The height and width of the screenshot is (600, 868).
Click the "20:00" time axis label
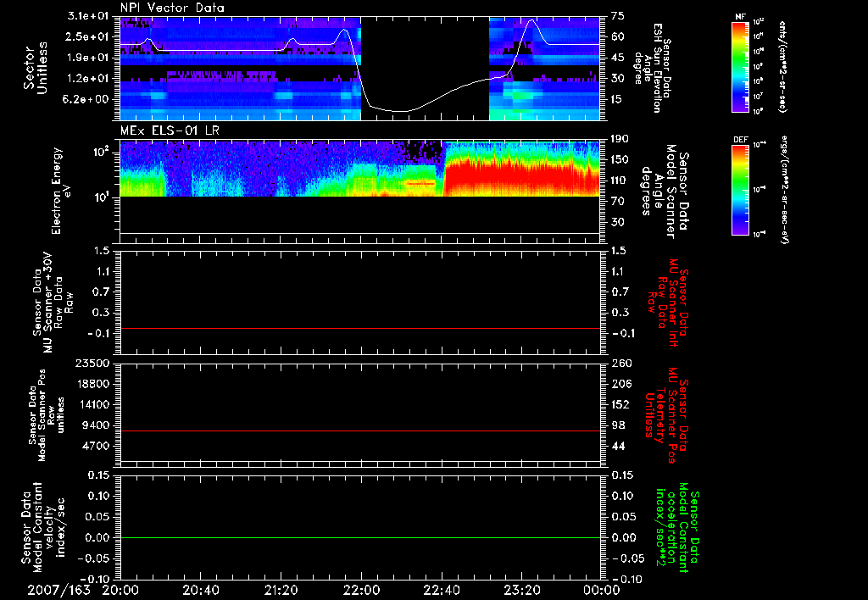[x=120, y=590]
